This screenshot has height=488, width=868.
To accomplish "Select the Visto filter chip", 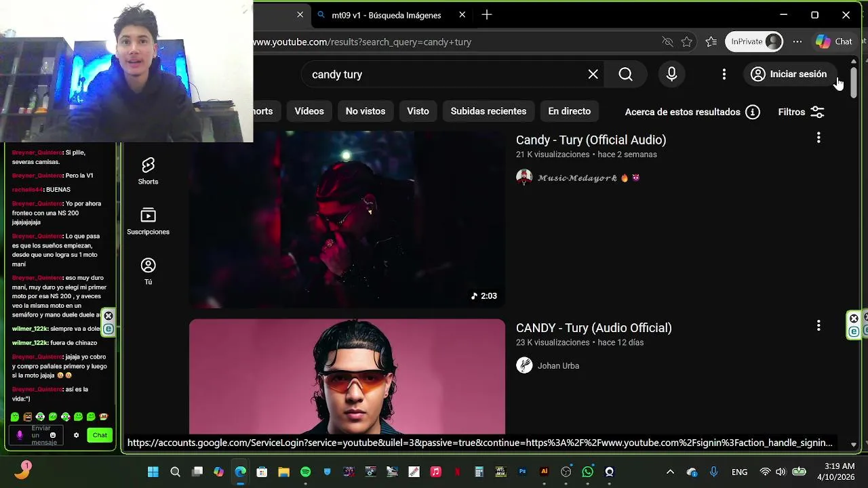I will 418,111.
